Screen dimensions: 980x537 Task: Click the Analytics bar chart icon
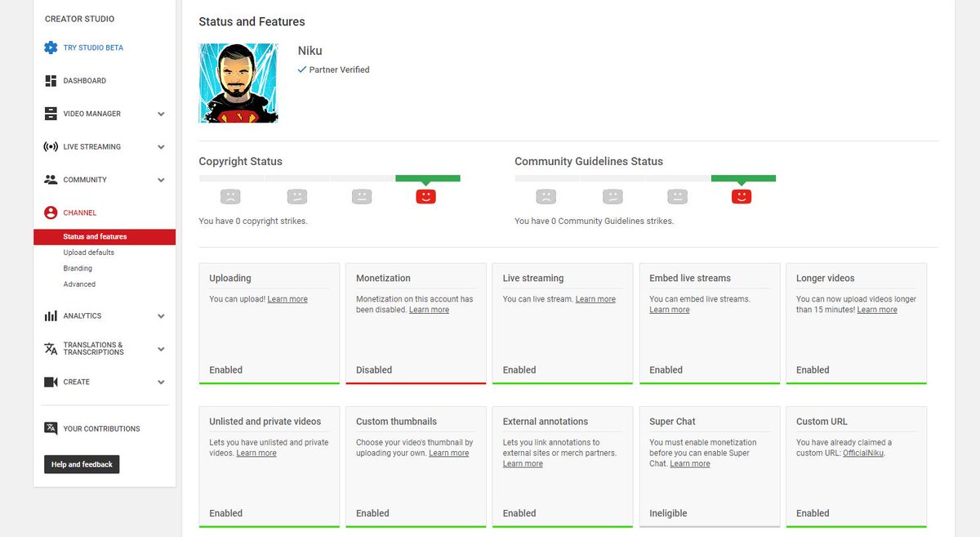51,316
